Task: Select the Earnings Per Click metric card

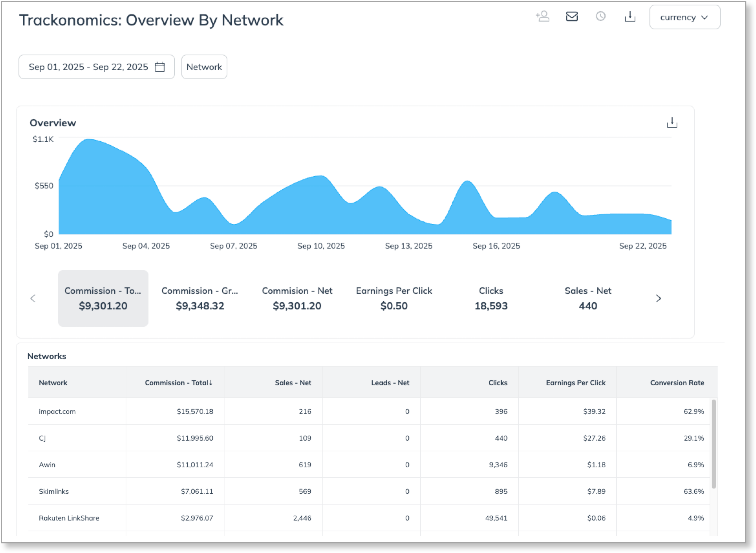Action: (394, 298)
